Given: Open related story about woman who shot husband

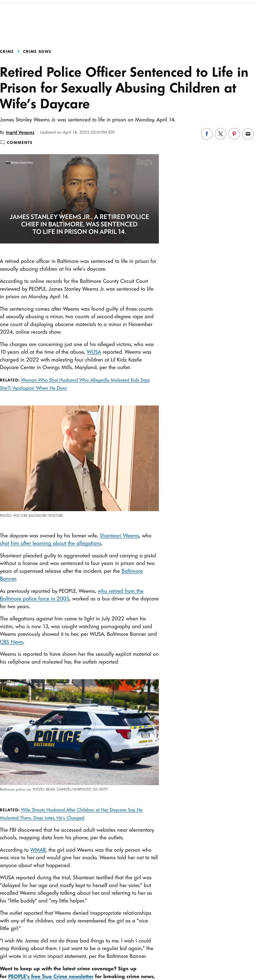Looking at the screenshot, I should click(x=75, y=384).
